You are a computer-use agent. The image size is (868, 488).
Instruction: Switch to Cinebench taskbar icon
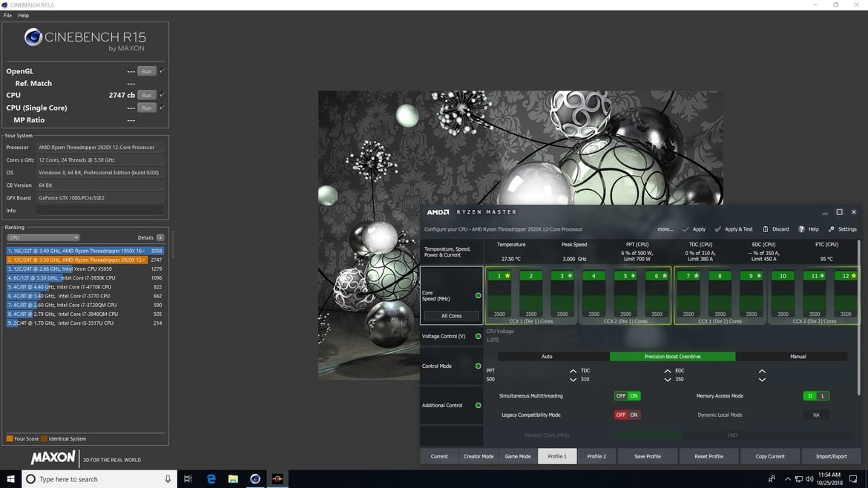(255, 478)
